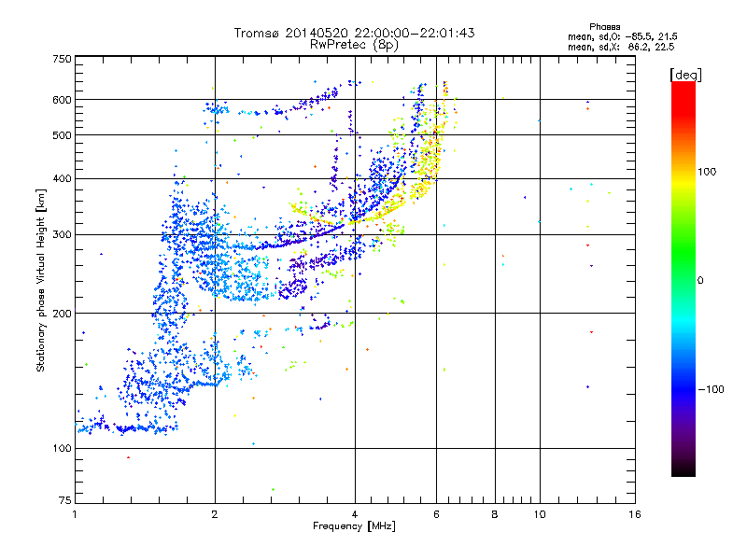Click the phase color scale bar
The width and height of the screenshot is (747, 560).
point(684,278)
